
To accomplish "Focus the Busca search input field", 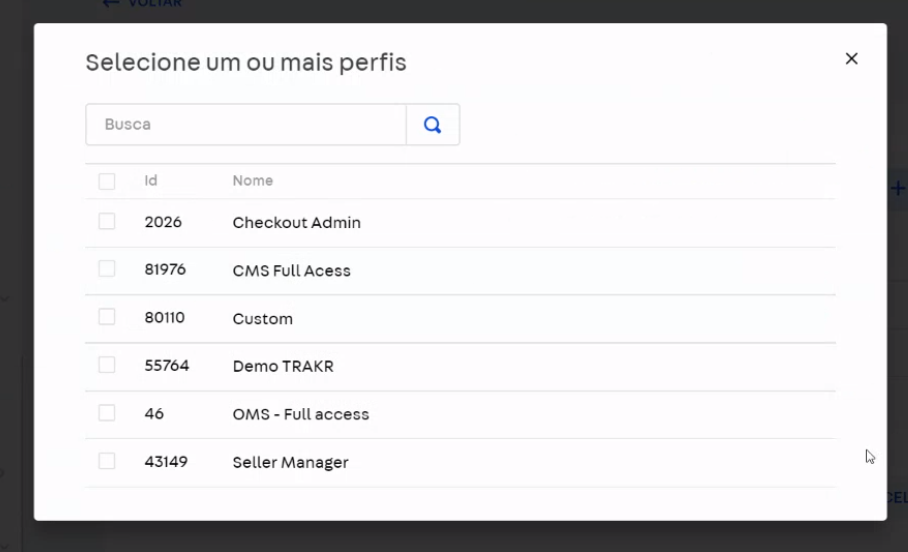I will point(246,125).
